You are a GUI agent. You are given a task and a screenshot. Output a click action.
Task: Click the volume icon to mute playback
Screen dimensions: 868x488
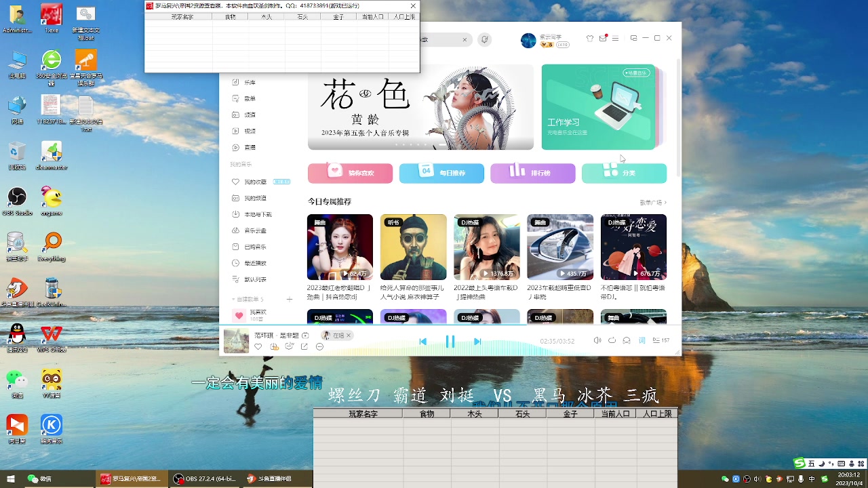coord(597,340)
